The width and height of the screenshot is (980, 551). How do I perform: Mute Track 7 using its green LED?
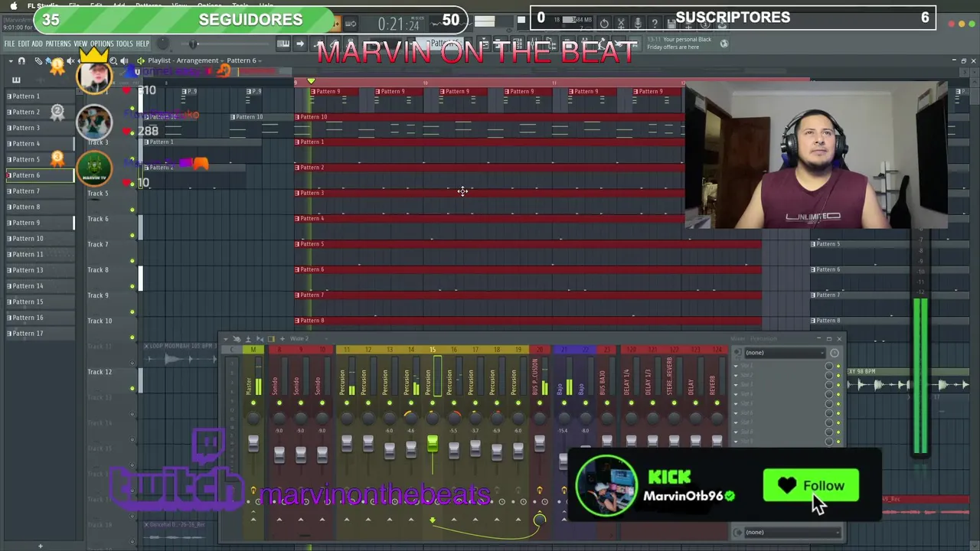coord(132,261)
